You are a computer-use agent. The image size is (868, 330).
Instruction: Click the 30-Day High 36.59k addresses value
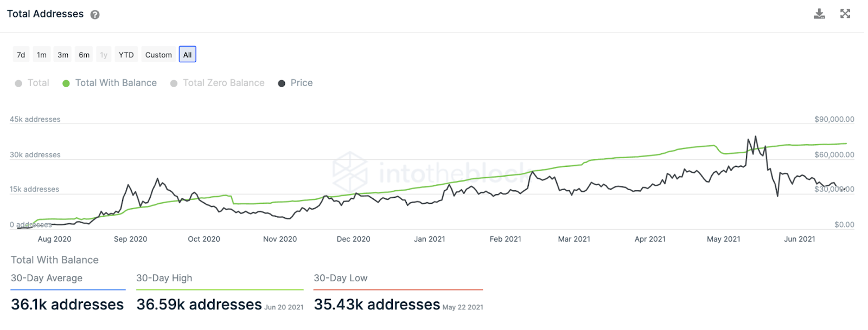click(x=199, y=305)
